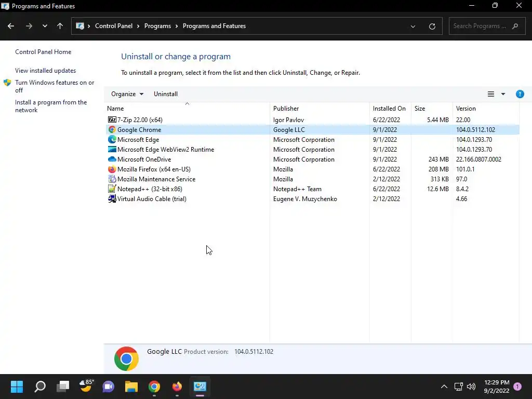Viewport: 532px width, 399px height.
Task: Expand the view options dropdown arrow
Action: pos(503,94)
